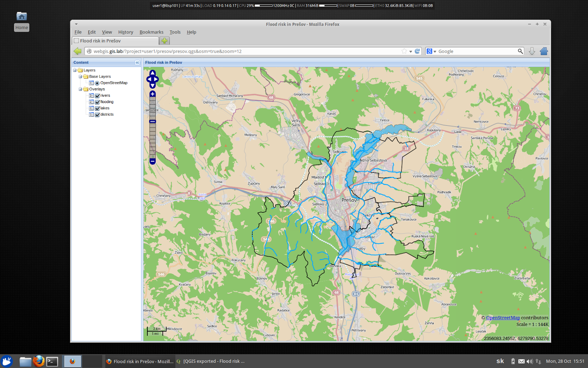Open the lakes layer legend icon

[91, 108]
